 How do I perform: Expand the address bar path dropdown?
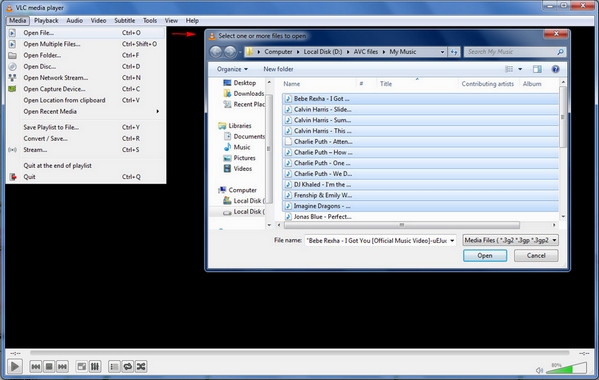click(442, 52)
